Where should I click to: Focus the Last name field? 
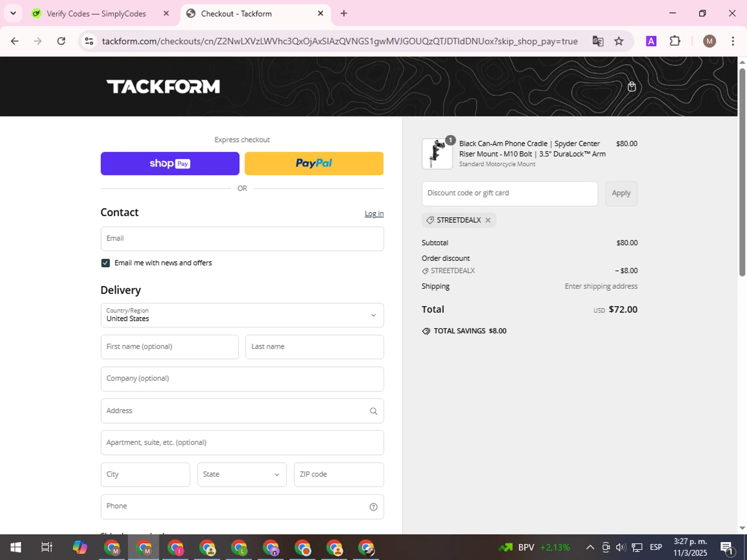(315, 346)
